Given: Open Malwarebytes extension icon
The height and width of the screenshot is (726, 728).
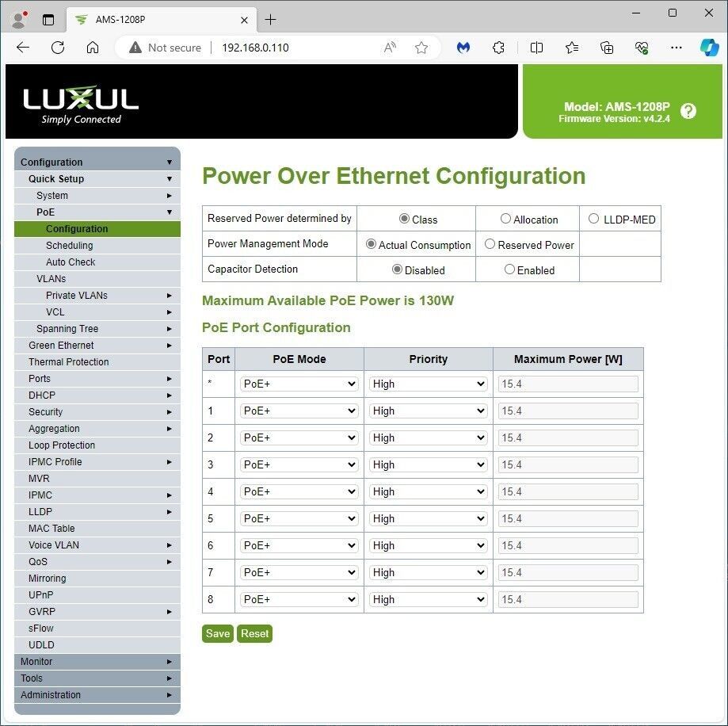Looking at the screenshot, I should (463, 48).
